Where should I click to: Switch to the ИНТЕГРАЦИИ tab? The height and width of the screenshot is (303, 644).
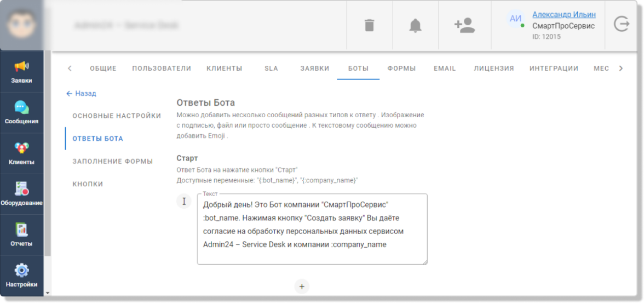point(554,68)
